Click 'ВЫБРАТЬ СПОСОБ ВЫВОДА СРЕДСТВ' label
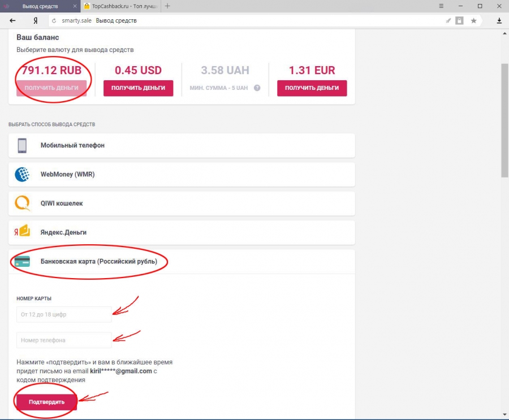The width and height of the screenshot is (509, 420). click(x=51, y=124)
